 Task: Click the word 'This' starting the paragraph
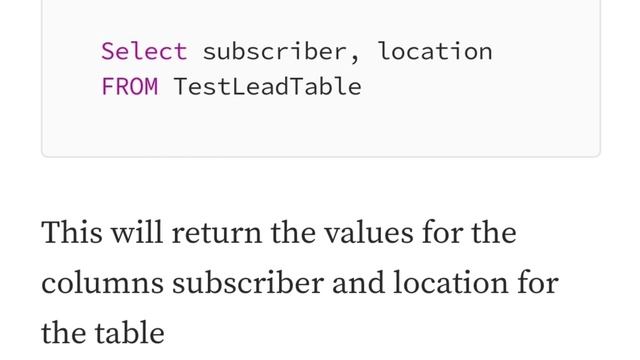pyautogui.click(x=72, y=232)
